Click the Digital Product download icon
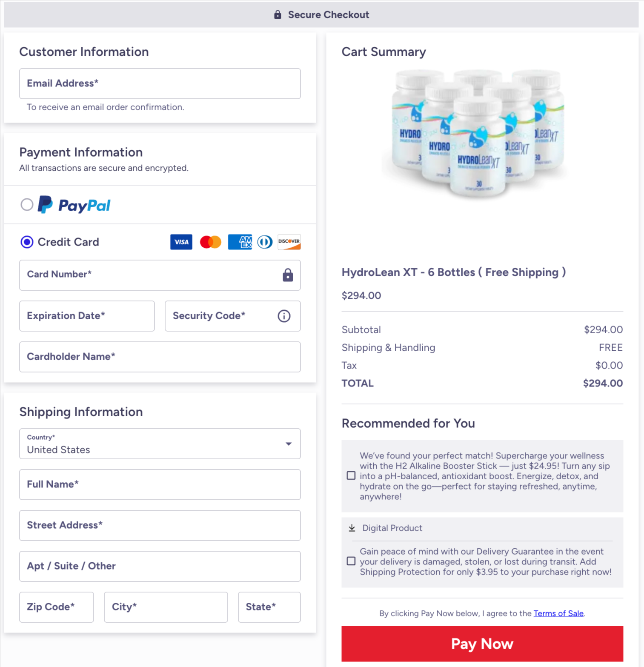This screenshot has width=644, height=667. [352, 528]
